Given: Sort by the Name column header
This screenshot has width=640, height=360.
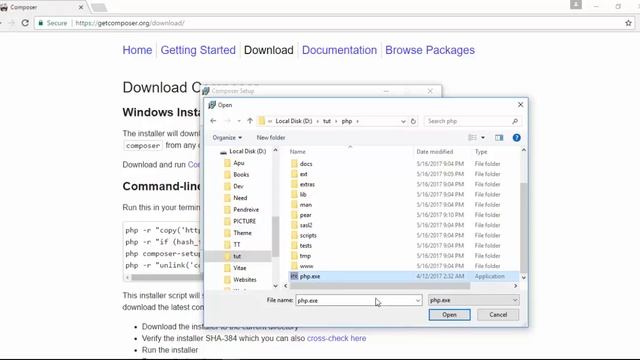Looking at the screenshot, I should click(x=298, y=151).
